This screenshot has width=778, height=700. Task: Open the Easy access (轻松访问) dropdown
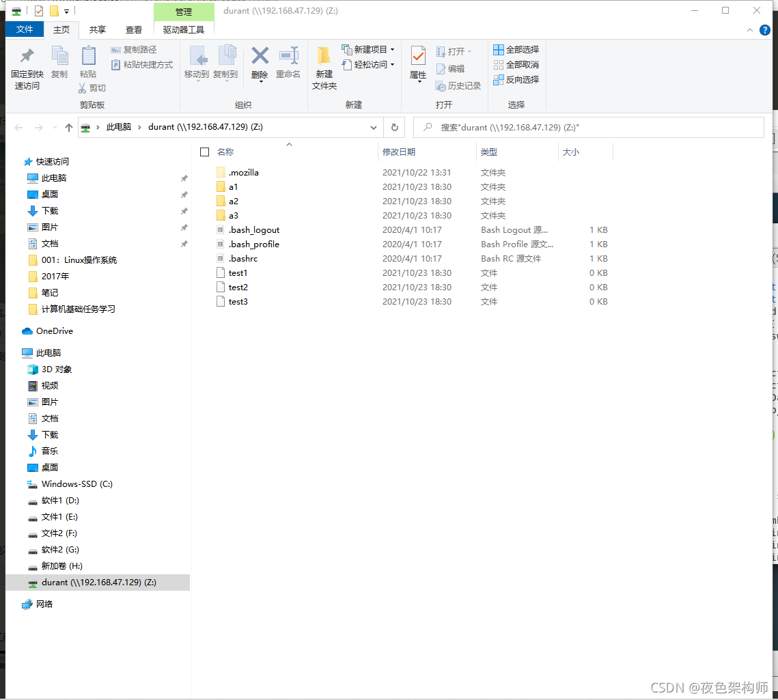[x=368, y=64]
